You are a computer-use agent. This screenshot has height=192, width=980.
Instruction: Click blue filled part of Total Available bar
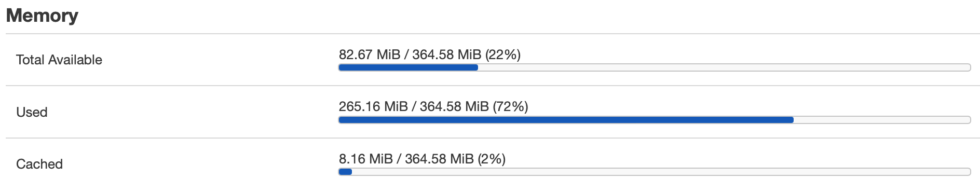point(408,67)
